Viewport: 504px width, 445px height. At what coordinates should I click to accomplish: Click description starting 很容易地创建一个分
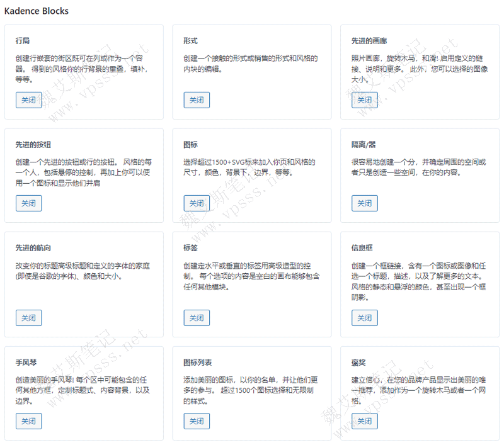coord(418,167)
